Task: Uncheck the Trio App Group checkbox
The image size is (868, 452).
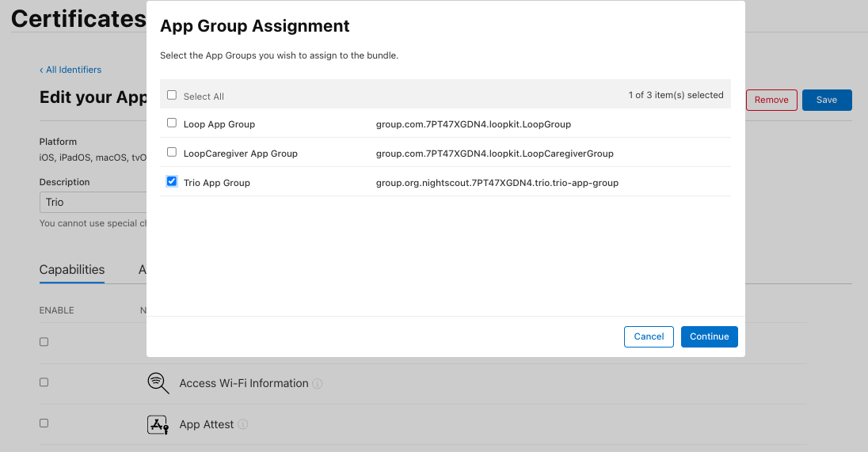Action: pyautogui.click(x=172, y=181)
